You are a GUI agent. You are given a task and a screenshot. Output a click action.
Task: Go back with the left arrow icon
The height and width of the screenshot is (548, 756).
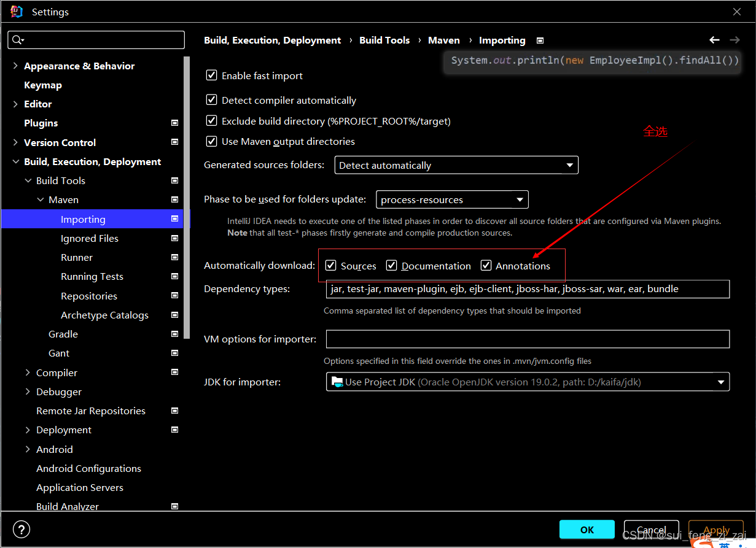coord(714,40)
